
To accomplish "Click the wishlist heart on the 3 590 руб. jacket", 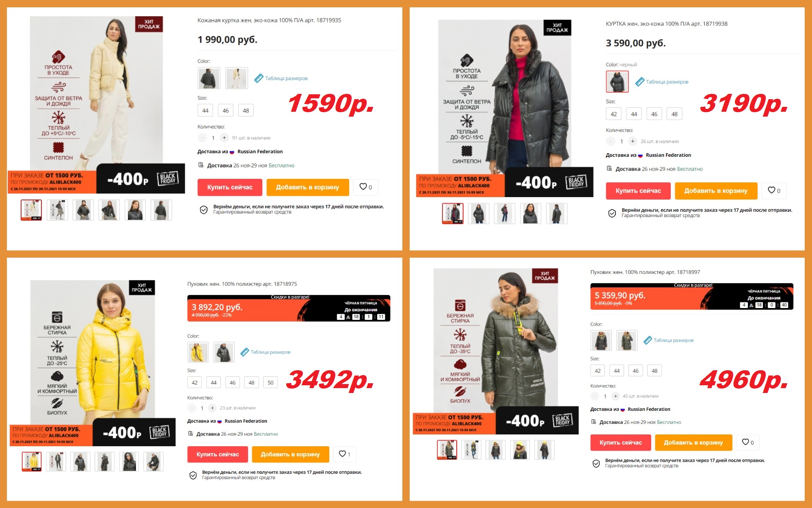I will (x=774, y=191).
